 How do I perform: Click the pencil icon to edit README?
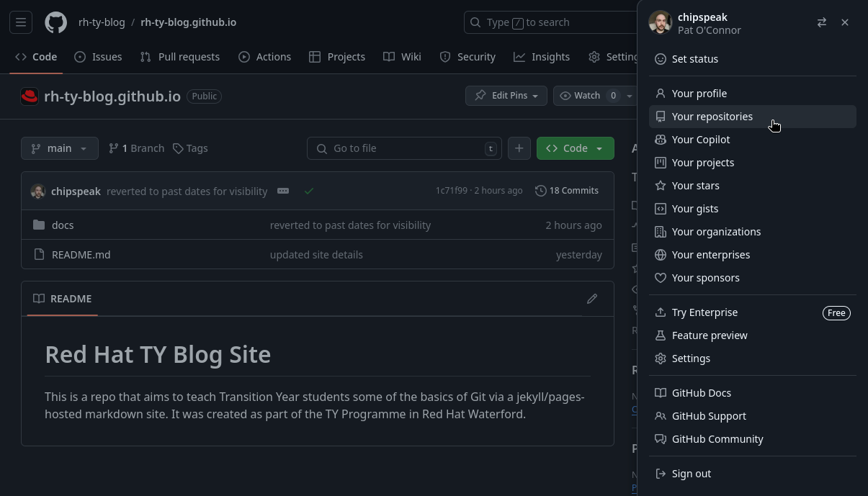[591, 299]
